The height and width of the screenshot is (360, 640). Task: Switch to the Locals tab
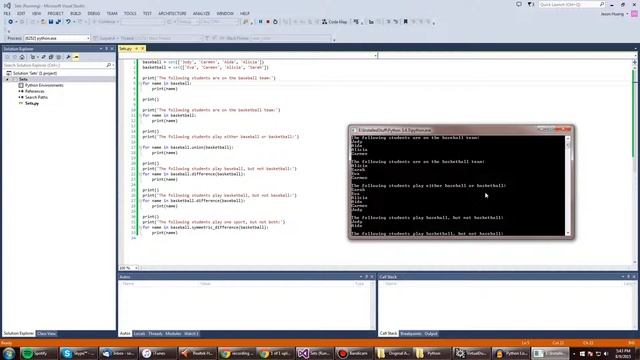[139, 333]
